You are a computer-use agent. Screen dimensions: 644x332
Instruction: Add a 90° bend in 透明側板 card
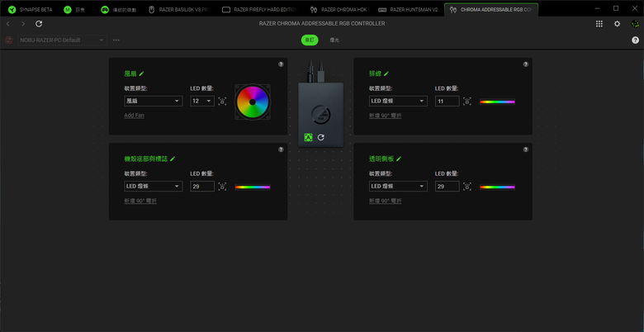[x=386, y=201]
